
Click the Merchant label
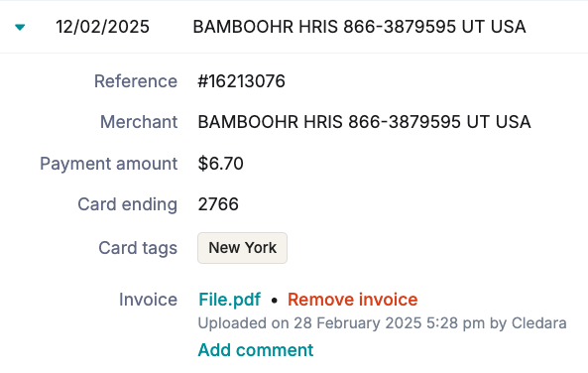139,122
